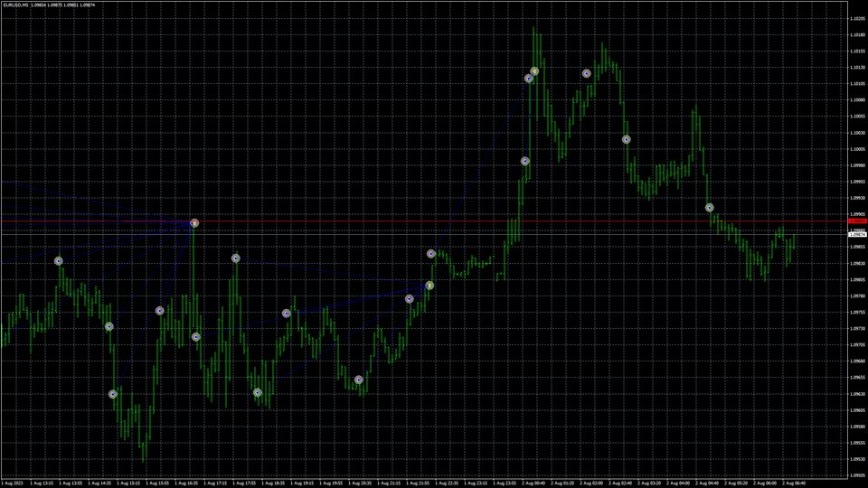Click the trade marker near 1.10130 at 2 Aug 02:00
This screenshot has width=868, height=488.
click(586, 73)
